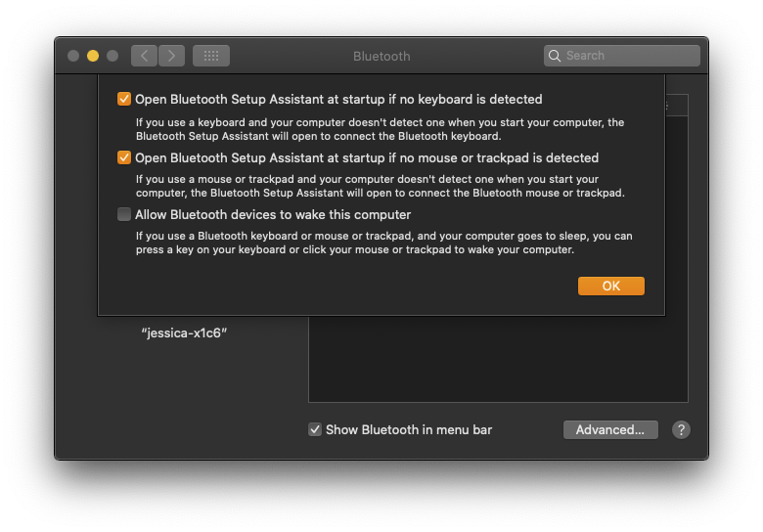Go back with the left chevron

click(145, 56)
